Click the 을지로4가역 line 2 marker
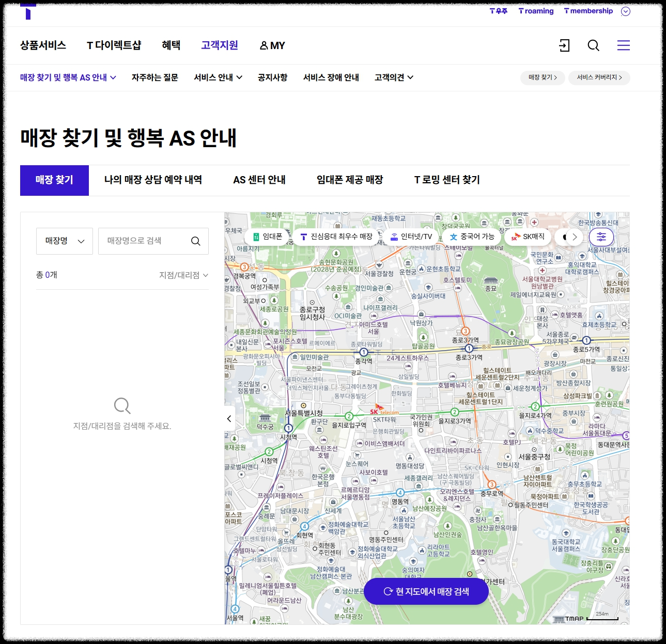 (x=535, y=407)
